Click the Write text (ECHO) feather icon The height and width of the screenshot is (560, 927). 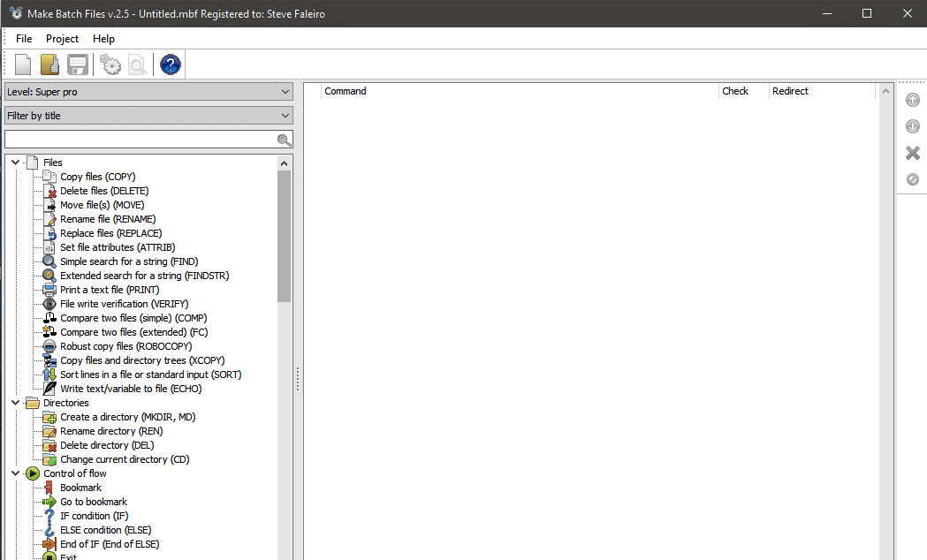[49, 389]
